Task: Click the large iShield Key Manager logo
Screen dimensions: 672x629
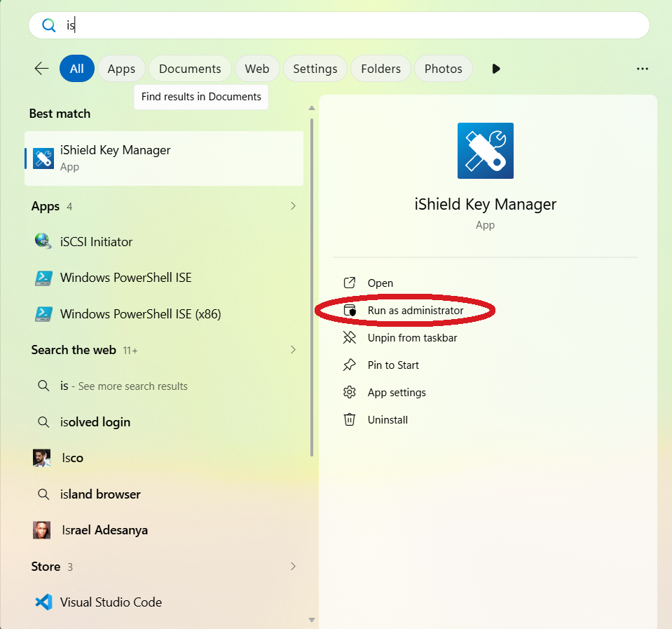Action: pyautogui.click(x=485, y=151)
